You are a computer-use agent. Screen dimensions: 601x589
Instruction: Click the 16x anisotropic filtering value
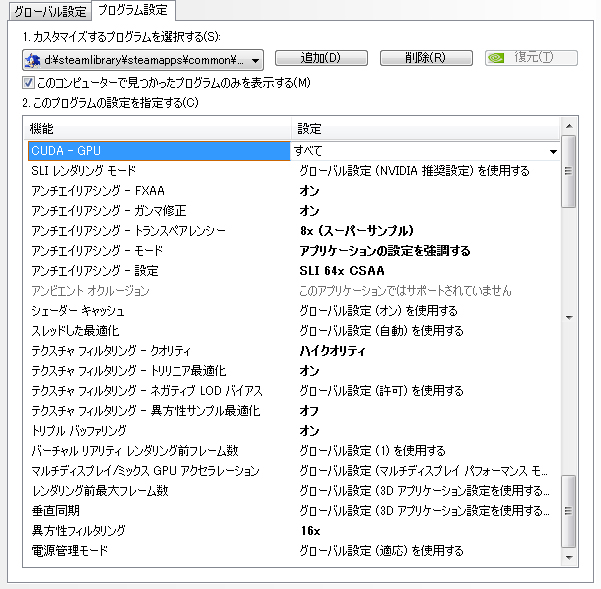(x=310, y=531)
